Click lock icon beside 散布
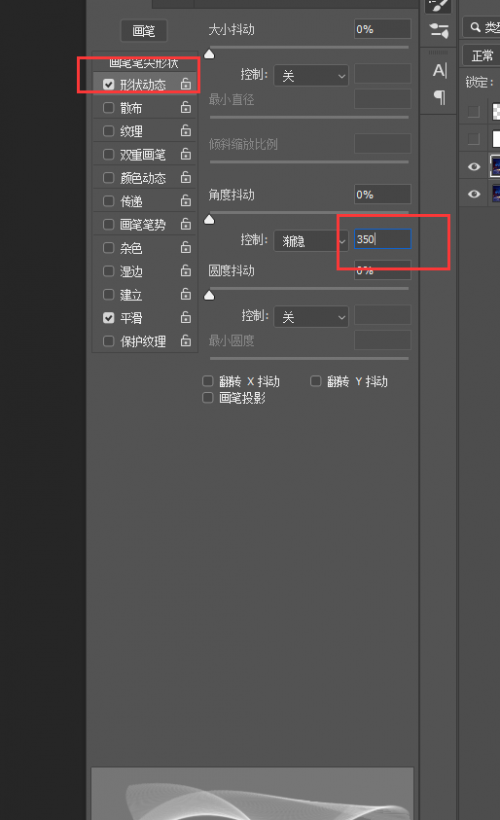This screenshot has width=500, height=820. [x=186, y=108]
